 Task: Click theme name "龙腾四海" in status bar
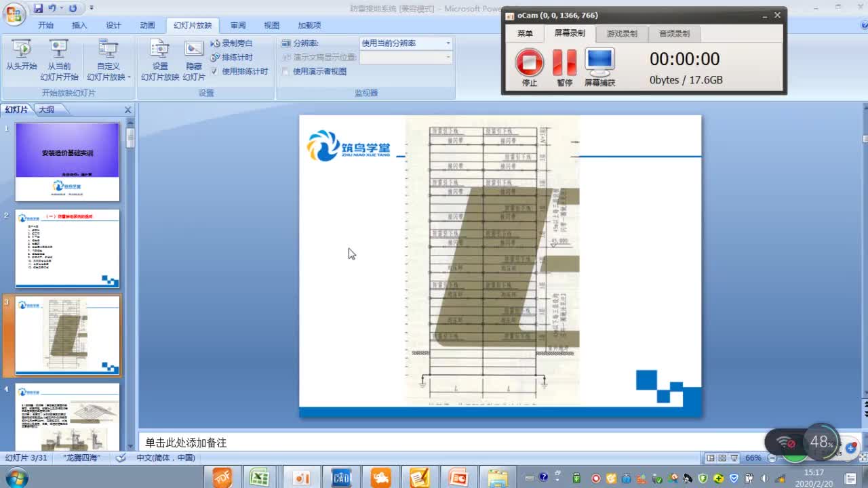(x=81, y=457)
